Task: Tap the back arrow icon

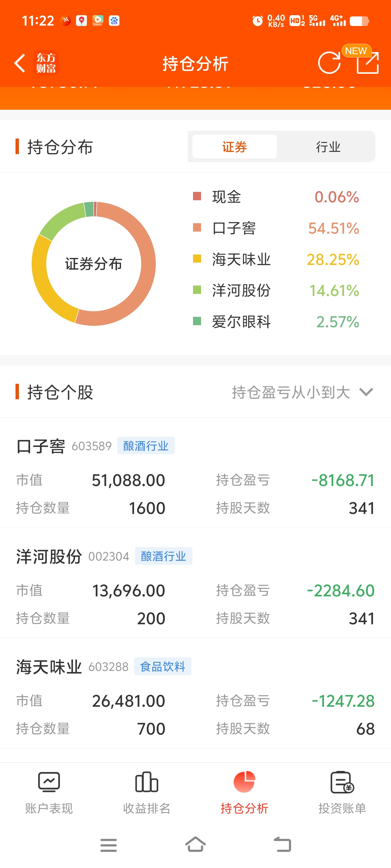Action: click(20, 63)
